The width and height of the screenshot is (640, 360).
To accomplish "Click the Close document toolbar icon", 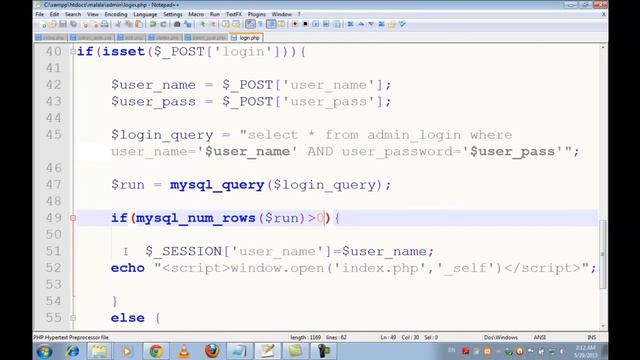I will click(x=85, y=24).
